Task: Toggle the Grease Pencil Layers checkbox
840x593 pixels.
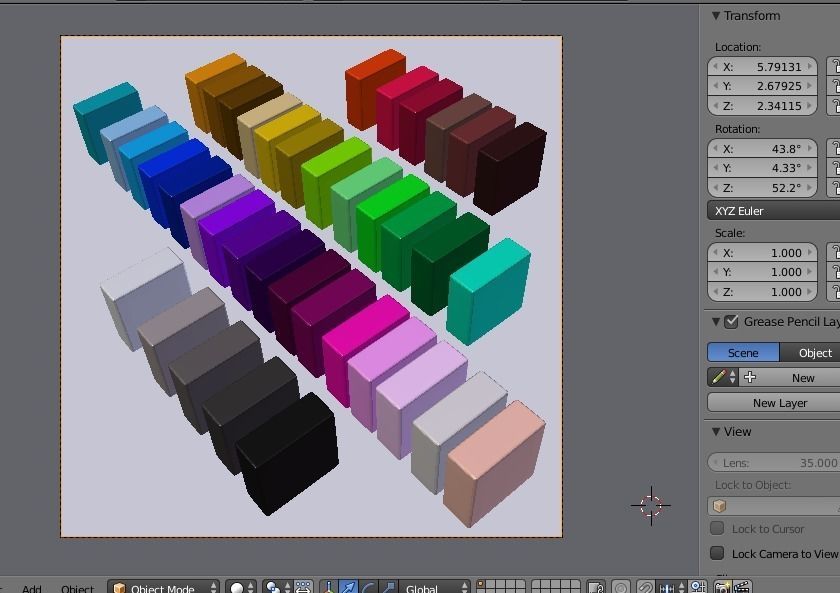Action: point(729,321)
